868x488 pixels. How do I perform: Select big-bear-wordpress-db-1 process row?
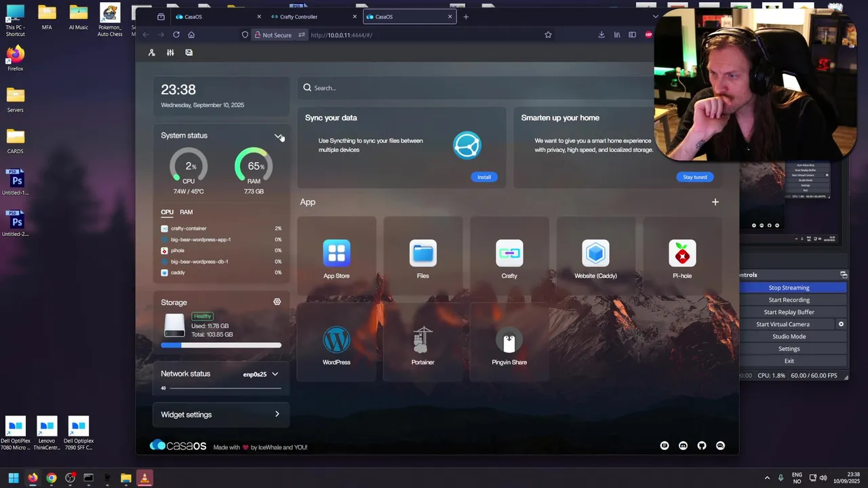pyautogui.click(x=221, y=261)
